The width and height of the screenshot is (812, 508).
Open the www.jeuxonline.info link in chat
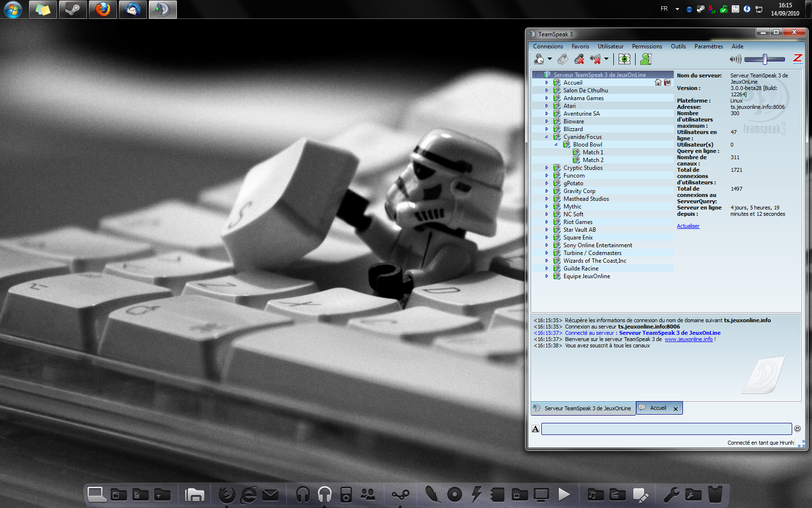(x=688, y=339)
